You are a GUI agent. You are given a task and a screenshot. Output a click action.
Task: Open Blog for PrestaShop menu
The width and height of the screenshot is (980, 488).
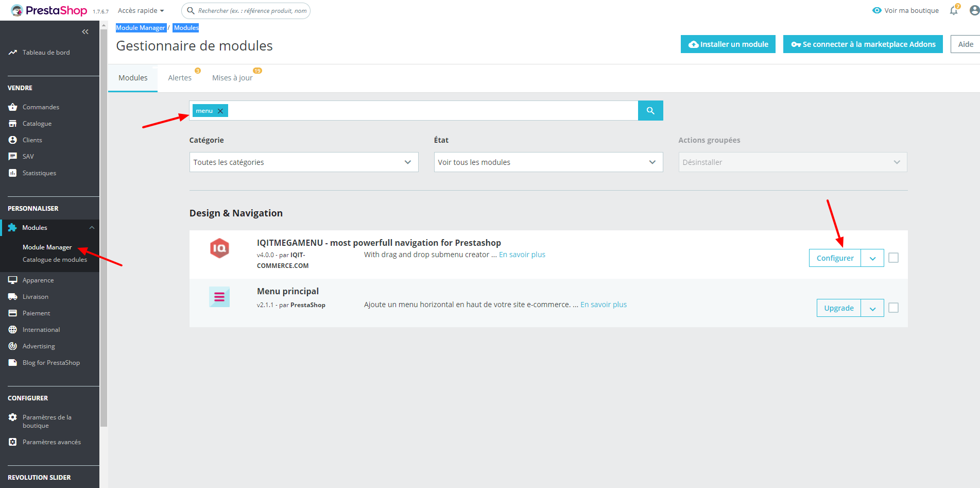(51, 363)
